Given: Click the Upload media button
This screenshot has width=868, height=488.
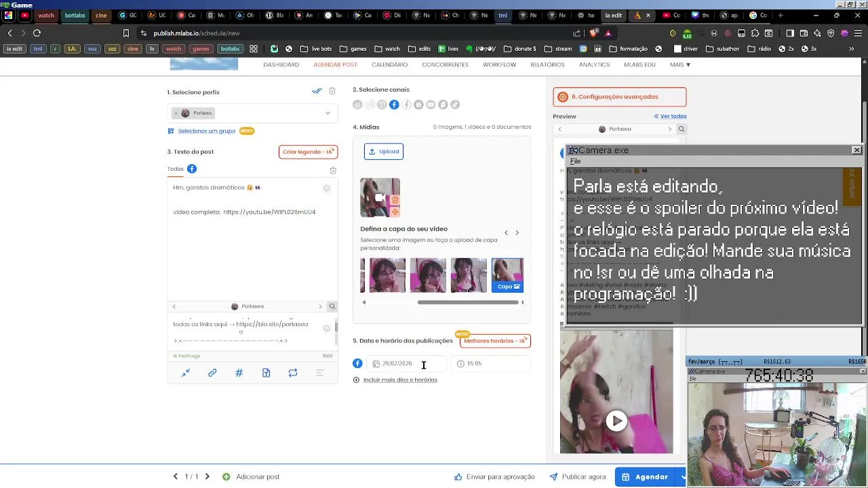Looking at the screenshot, I should click(x=384, y=151).
